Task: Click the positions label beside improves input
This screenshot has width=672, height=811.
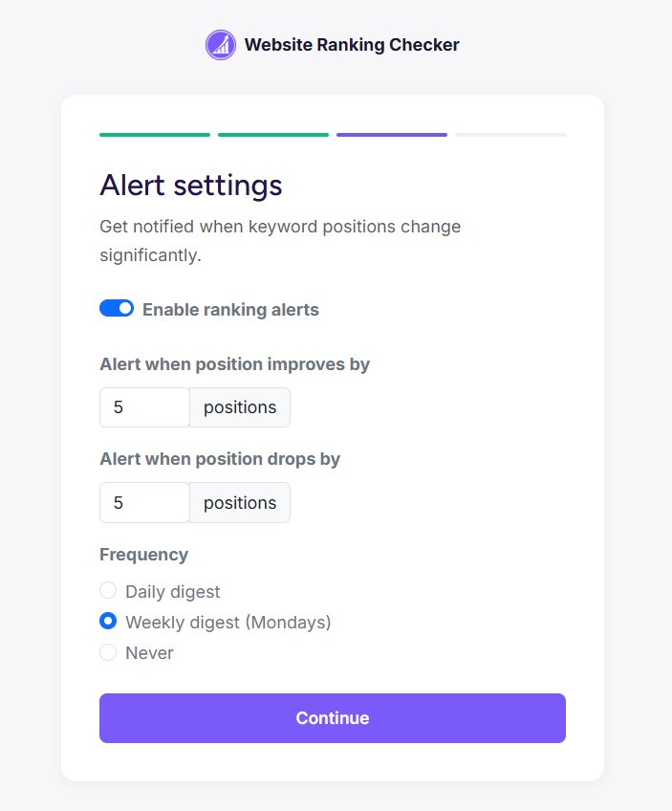Action: [x=239, y=406]
